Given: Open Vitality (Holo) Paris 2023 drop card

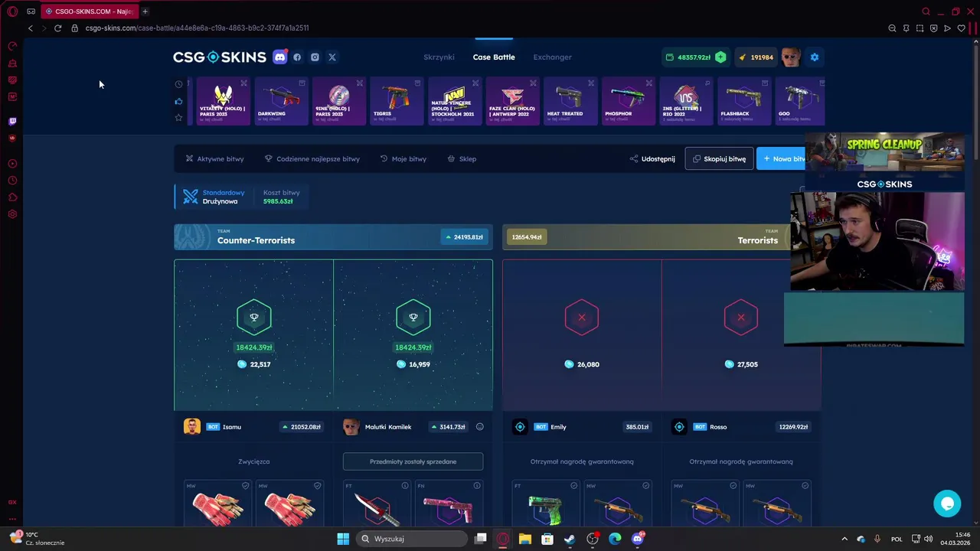Looking at the screenshot, I should tap(223, 101).
